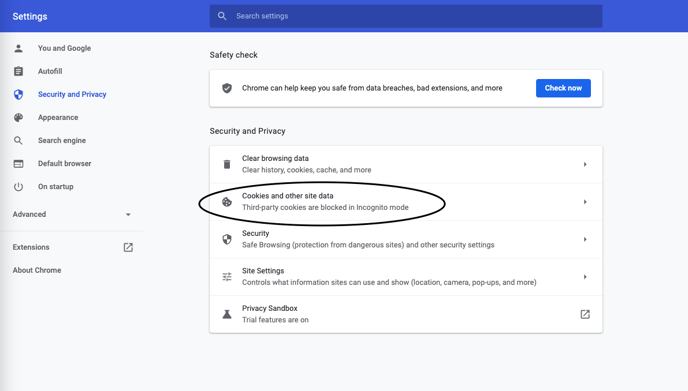Click 'Clear history, cookies, cache, and more' text
Viewport: 688px width, 391px height.
point(307,170)
